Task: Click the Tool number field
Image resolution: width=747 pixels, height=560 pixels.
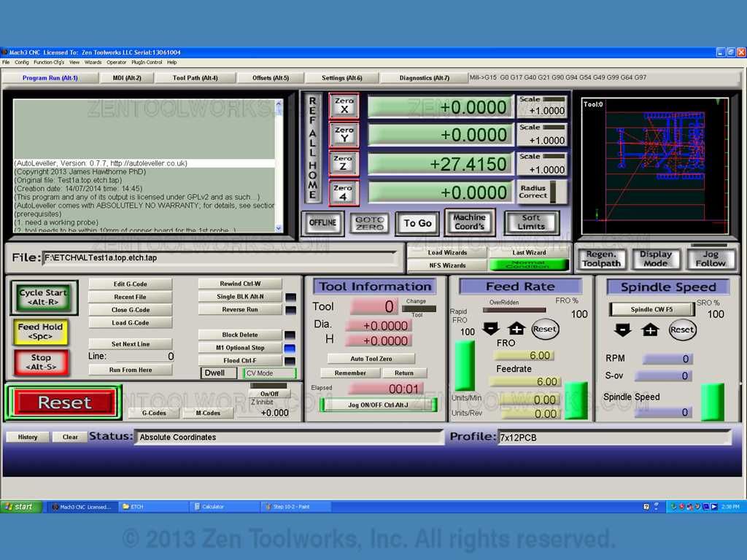Action: pyautogui.click(x=373, y=306)
